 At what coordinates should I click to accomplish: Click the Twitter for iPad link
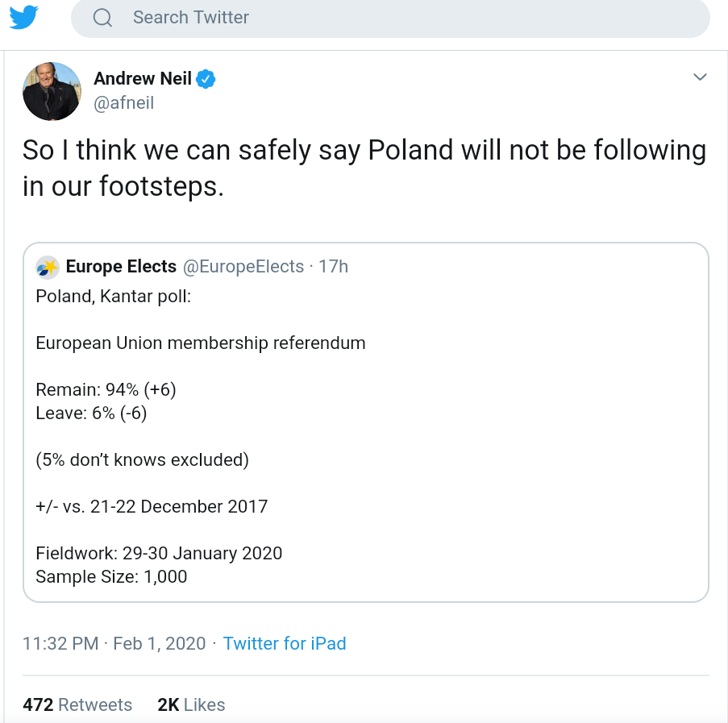coord(285,644)
